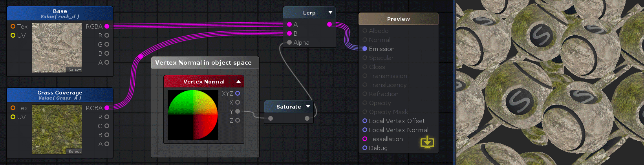
Task: Click the Local Vertex Offset port
Action: click(x=365, y=121)
